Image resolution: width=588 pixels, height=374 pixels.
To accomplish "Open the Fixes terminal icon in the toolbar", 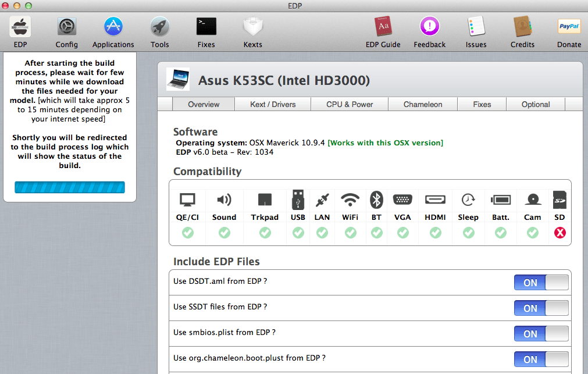I will point(206,27).
